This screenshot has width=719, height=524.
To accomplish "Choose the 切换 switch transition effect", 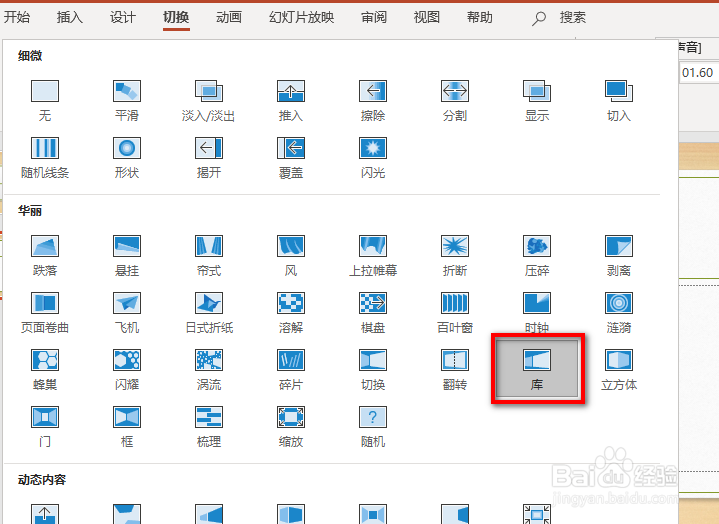I will point(373,370).
